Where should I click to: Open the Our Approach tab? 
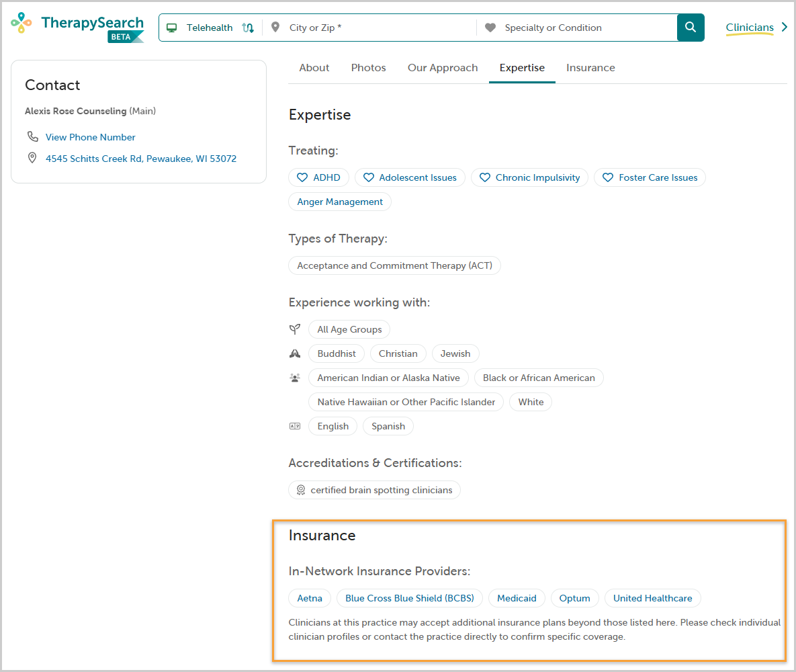(443, 68)
